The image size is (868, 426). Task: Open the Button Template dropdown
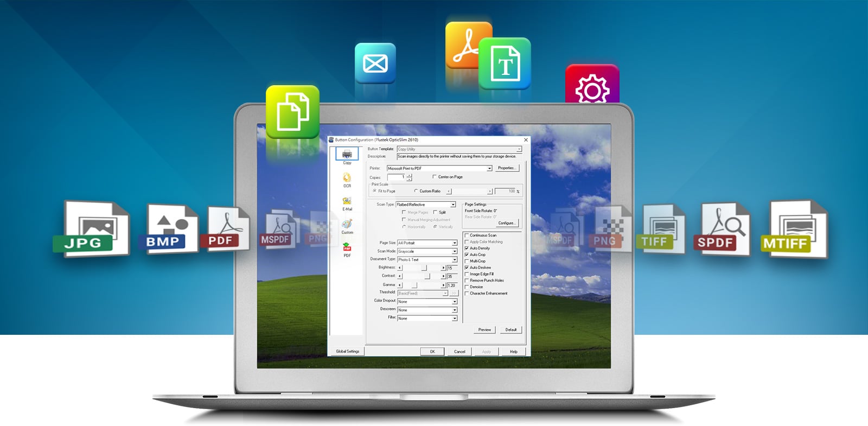pos(459,149)
